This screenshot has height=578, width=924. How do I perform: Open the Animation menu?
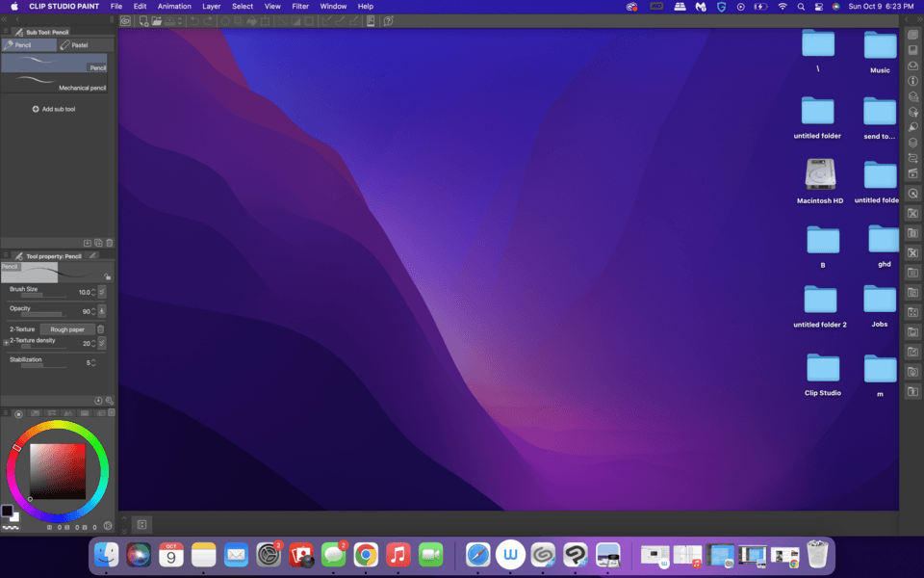coord(174,6)
